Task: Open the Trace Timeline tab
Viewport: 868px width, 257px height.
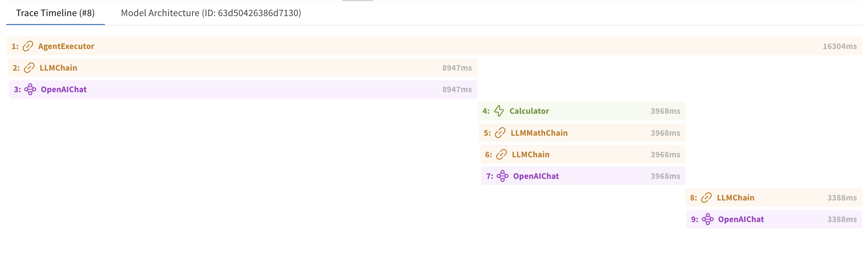Action: tap(53, 14)
